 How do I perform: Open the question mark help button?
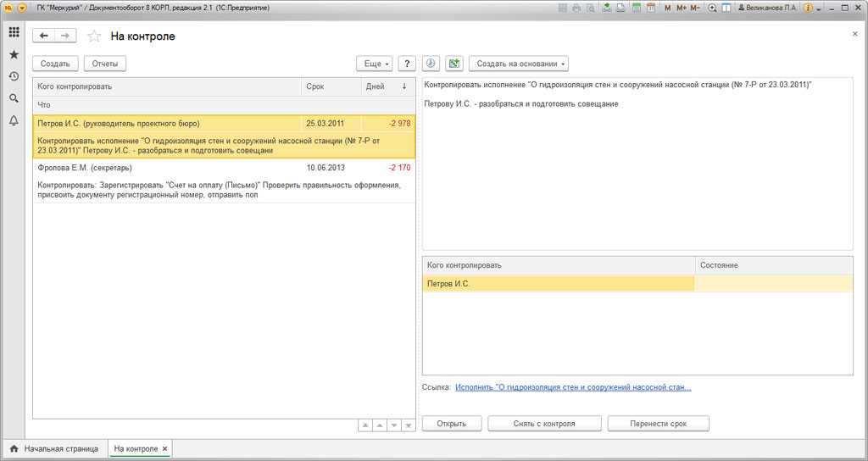click(x=407, y=64)
